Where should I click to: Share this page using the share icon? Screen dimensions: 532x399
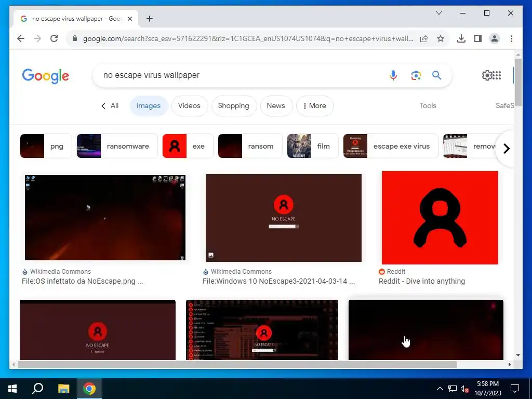pos(424,38)
